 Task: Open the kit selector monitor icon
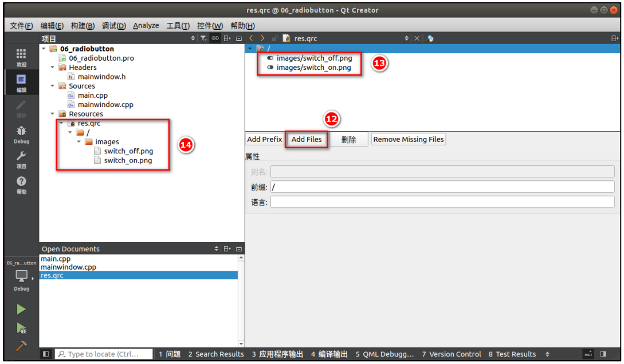coord(21,276)
